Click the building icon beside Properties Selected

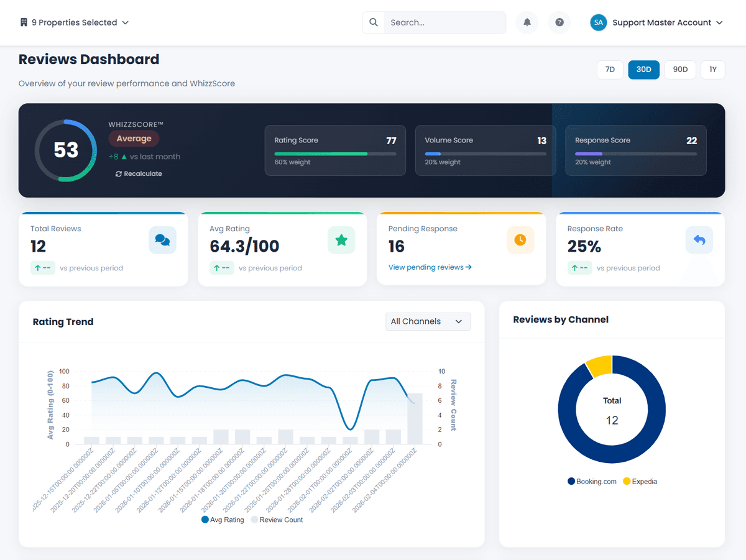(x=24, y=22)
